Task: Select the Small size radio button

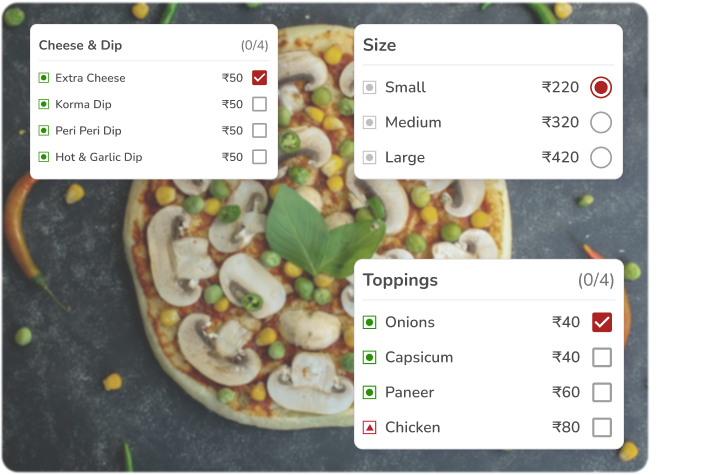Action: [x=601, y=87]
